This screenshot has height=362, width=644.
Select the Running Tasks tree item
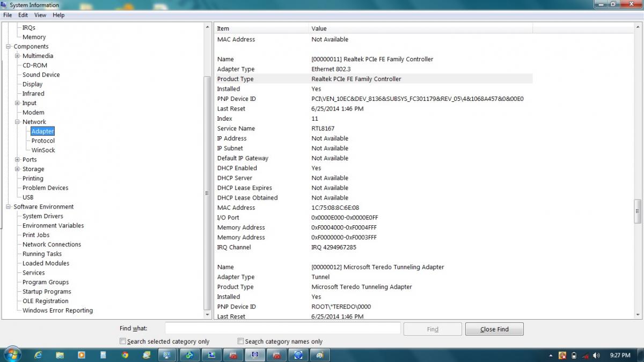pyautogui.click(x=42, y=254)
